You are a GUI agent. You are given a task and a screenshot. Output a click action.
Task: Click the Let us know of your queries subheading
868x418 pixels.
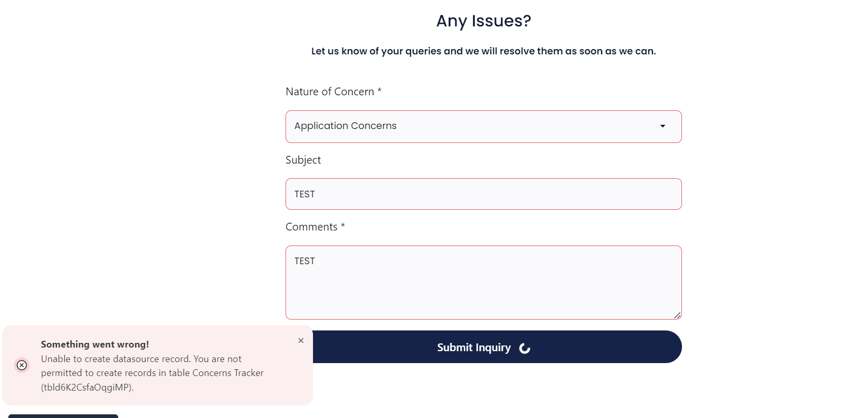(x=483, y=51)
